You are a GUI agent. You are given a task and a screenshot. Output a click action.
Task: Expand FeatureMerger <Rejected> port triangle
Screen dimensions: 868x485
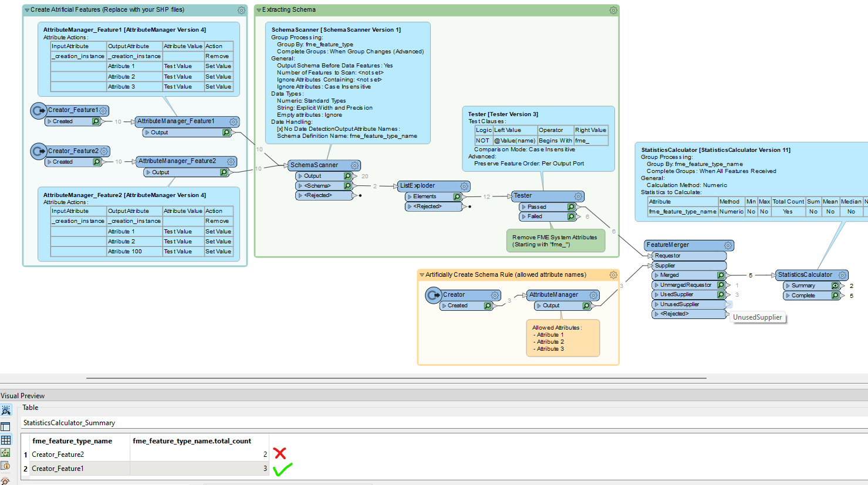coord(657,314)
